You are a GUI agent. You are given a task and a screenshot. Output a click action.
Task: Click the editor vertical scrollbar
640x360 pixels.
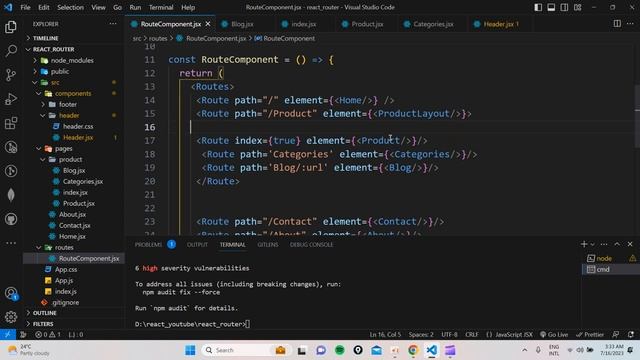pyautogui.click(x=637, y=116)
